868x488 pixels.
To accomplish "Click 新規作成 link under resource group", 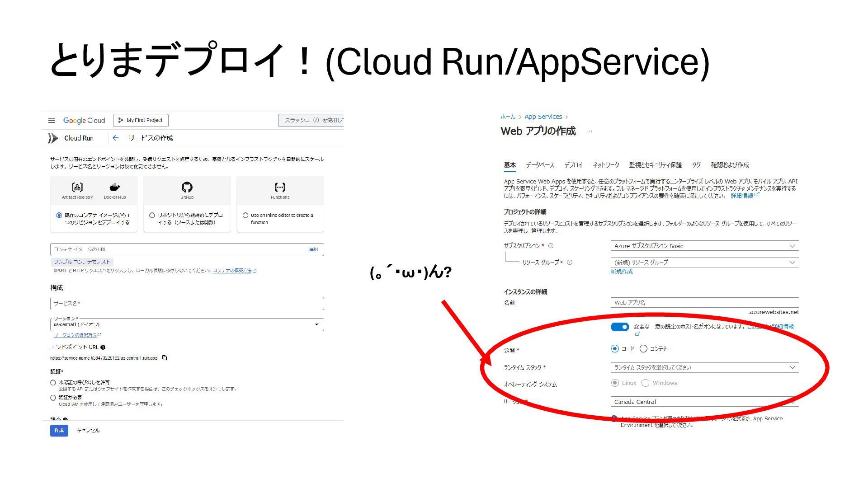I will pyautogui.click(x=622, y=272).
